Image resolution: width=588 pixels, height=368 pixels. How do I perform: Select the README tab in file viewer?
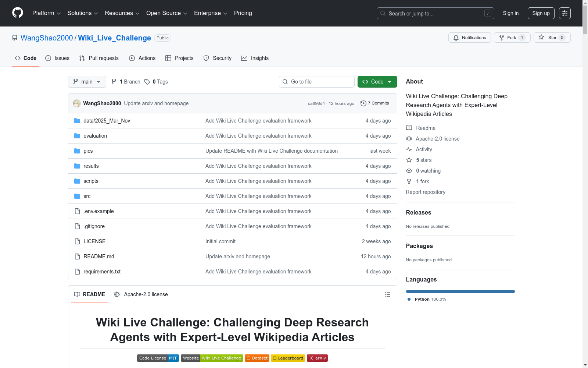point(90,294)
